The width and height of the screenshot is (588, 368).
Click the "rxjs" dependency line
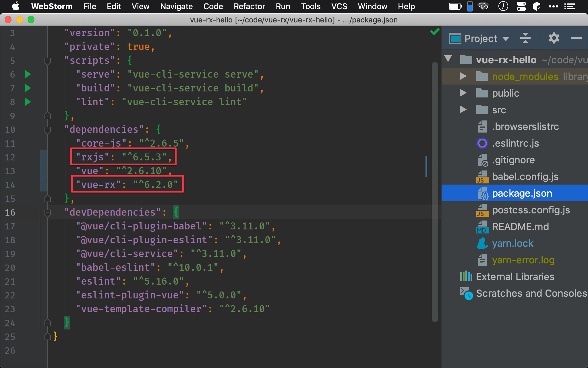pyautogui.click(x=124, y=157)
